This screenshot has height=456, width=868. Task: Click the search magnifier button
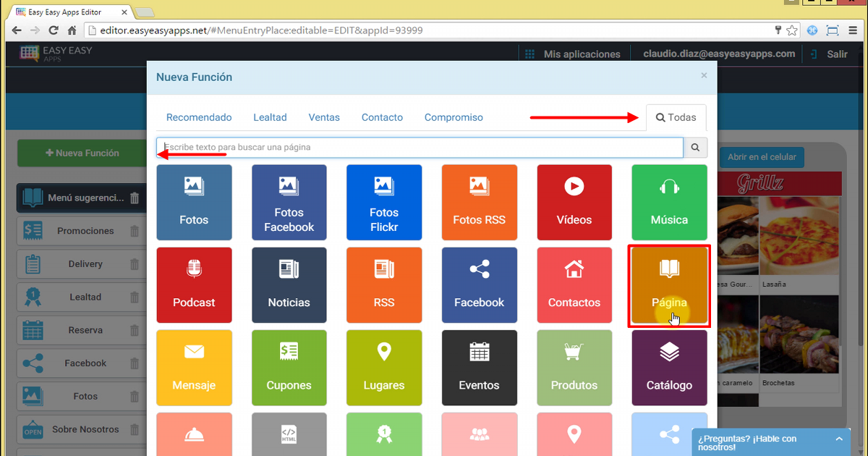(x=695, y=148)
